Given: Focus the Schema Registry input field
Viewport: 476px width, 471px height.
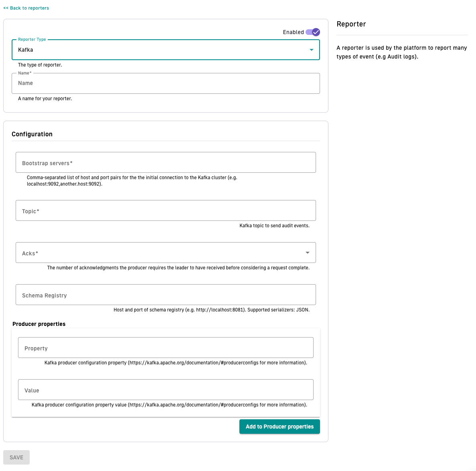Looking at the screenshot, I should 166,295.
